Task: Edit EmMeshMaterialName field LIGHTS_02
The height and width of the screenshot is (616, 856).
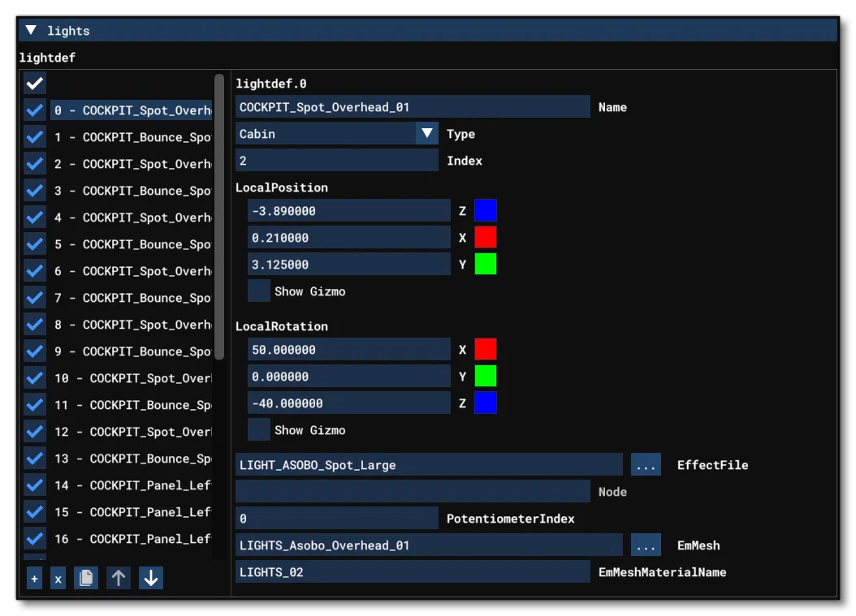Action: click(x=413, y=572)
